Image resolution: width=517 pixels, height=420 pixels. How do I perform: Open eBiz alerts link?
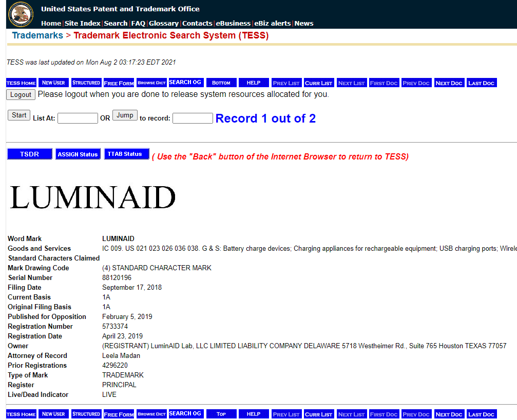click(x=272, y=24)
